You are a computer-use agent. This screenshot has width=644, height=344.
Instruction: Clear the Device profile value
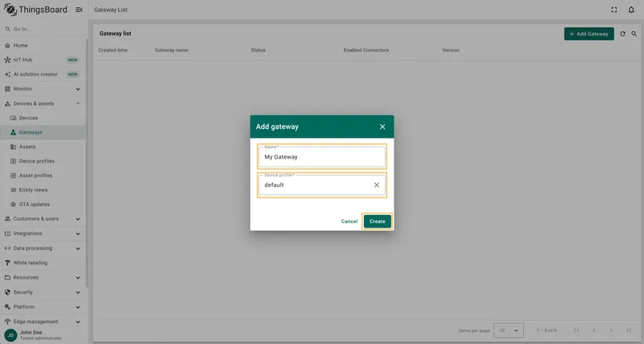pos(377,185)
